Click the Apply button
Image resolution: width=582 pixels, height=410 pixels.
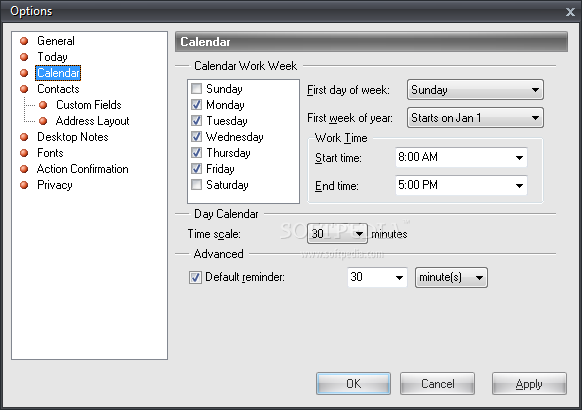(529, 384)
